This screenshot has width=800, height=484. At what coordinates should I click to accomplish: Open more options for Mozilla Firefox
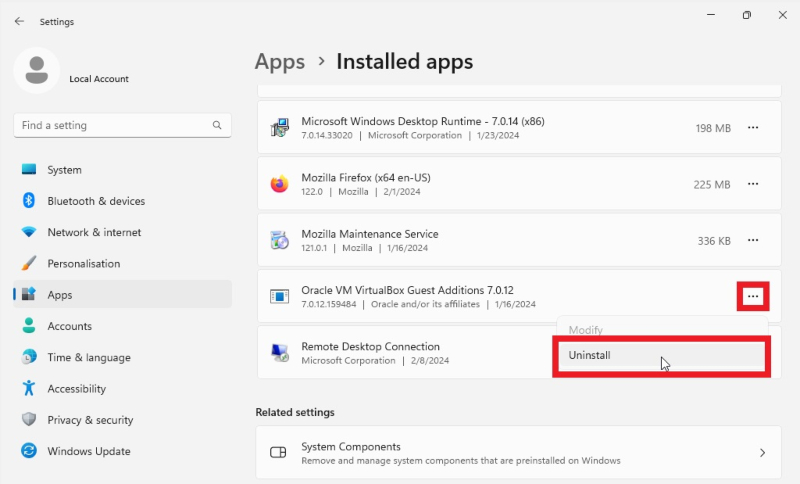pos(753,184)
